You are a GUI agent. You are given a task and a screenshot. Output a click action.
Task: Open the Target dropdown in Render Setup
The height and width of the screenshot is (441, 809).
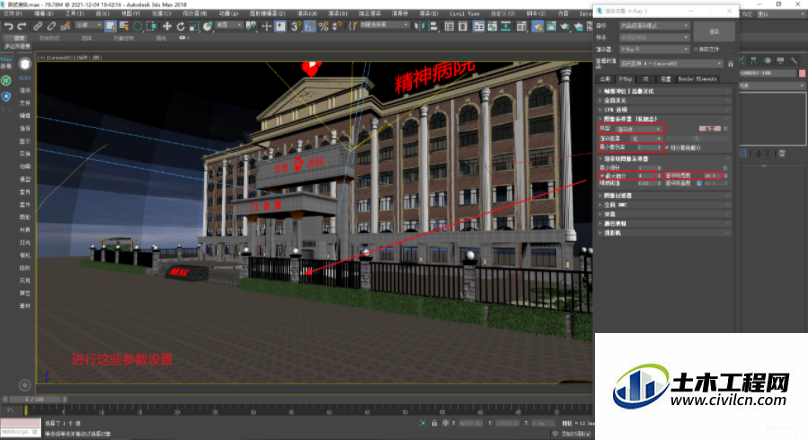tap(654, 25)
